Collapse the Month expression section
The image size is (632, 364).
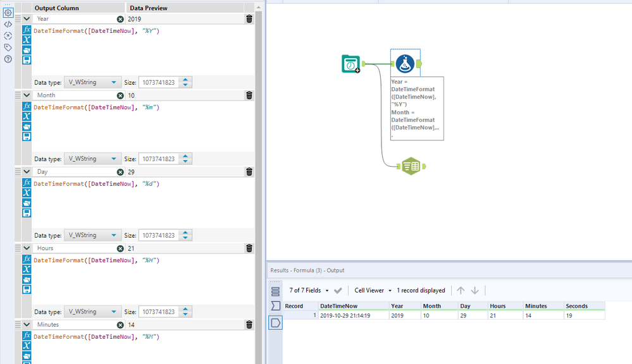[x=27, y=95]
